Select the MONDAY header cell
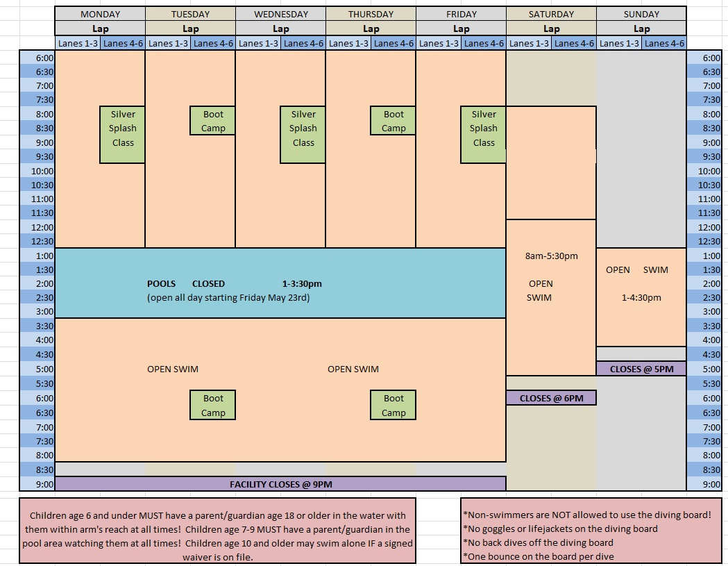The image size is (728, 566). coord(101,14)
